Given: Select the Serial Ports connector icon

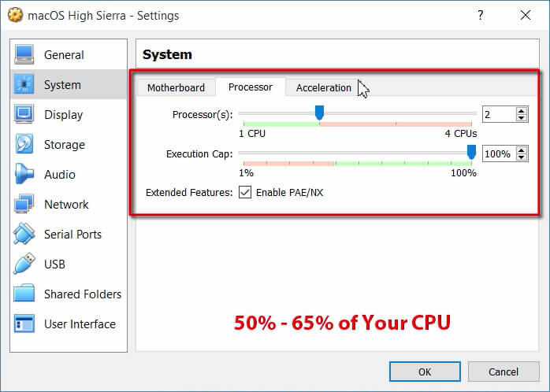Looking at the screenshot, I should (x=24, y=235).
